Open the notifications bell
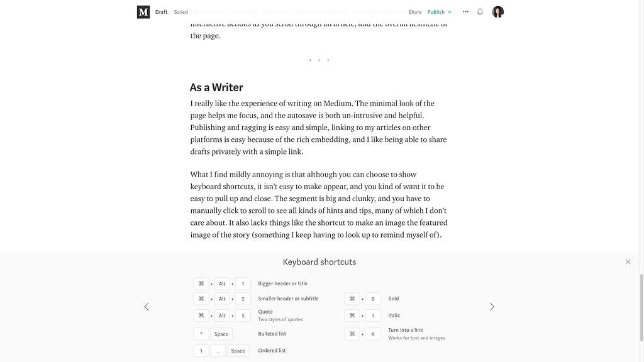The height and width of the screenshot is (362, 644). pos(480,12)
